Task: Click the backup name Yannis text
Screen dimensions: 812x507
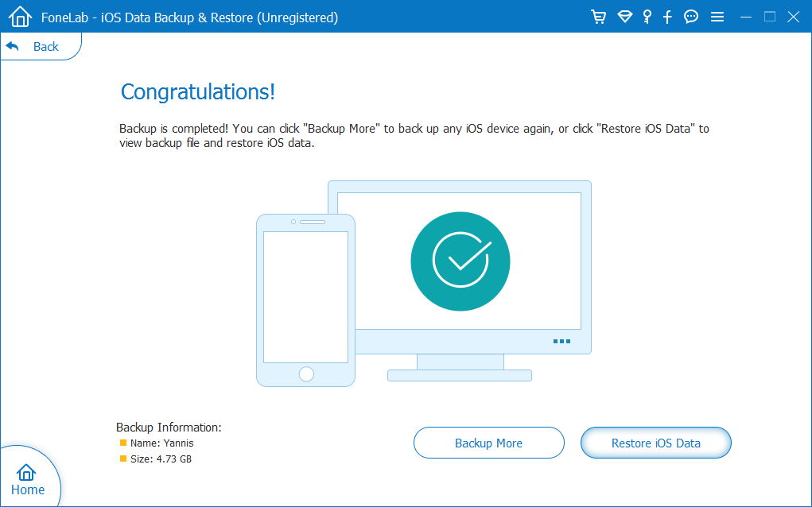Action: pos(161,443)
